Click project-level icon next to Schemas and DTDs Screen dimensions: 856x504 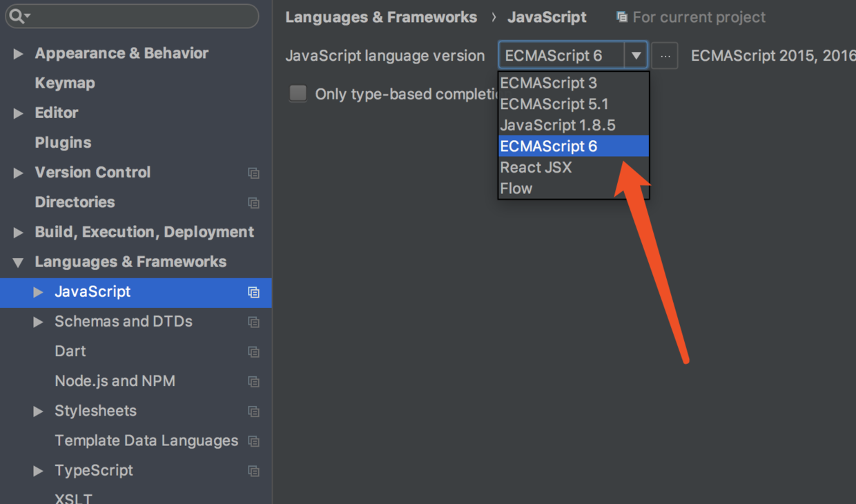pyautogui.click(x=253, y=322)
